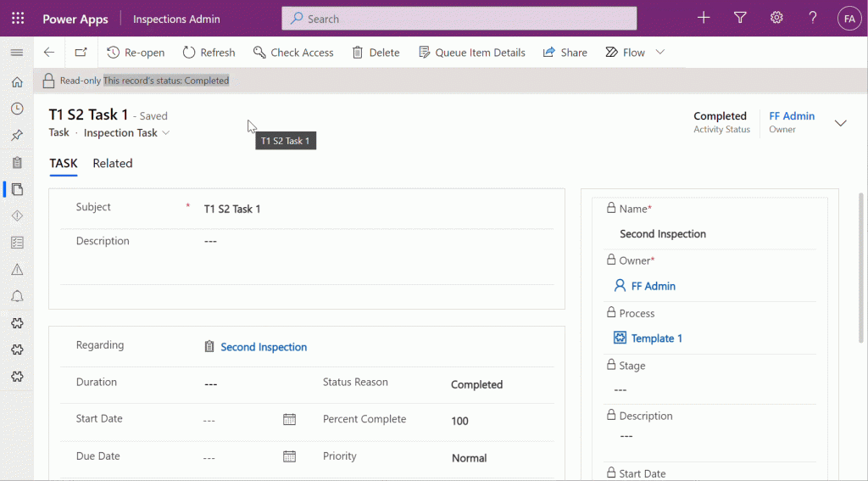Image resolution: width=868 pixels, height=481 pixels.
Task: Open the FA user account avatar
Action: point(849,19)
